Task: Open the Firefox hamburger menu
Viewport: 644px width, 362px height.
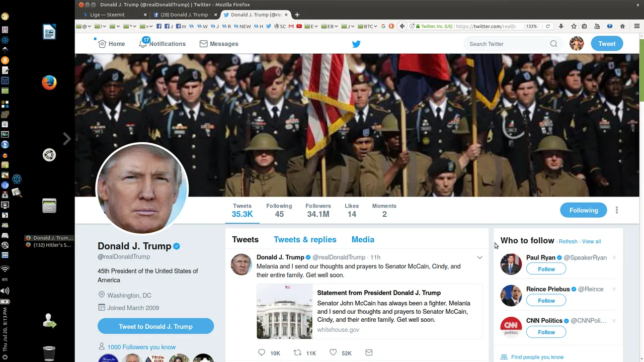Action: [636, 26]
